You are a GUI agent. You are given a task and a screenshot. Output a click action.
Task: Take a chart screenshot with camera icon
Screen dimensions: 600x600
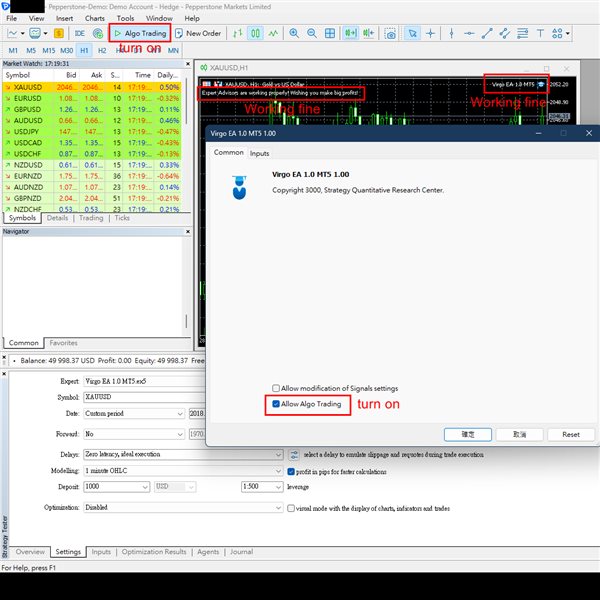point(390,34)
